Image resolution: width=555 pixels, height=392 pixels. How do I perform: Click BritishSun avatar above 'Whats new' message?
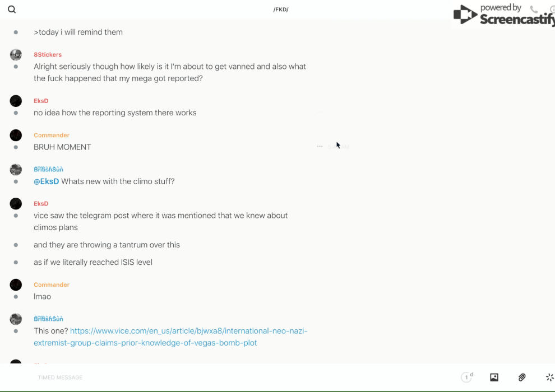coord(16,169)
